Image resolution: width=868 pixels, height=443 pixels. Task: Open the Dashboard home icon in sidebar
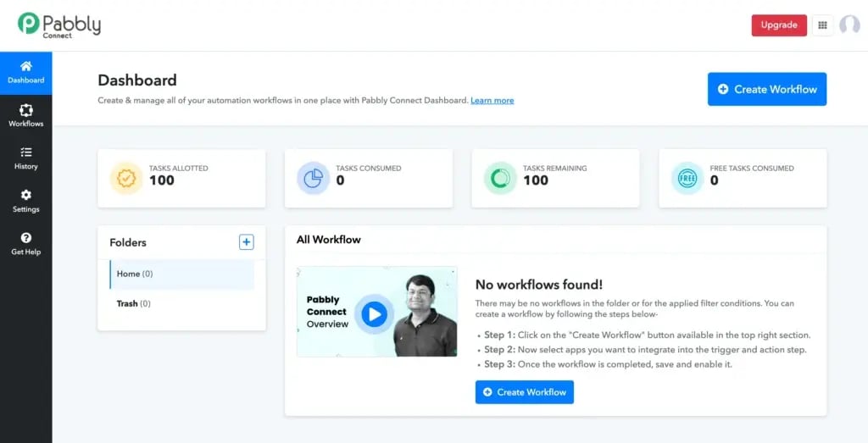(x=26, y=66)
